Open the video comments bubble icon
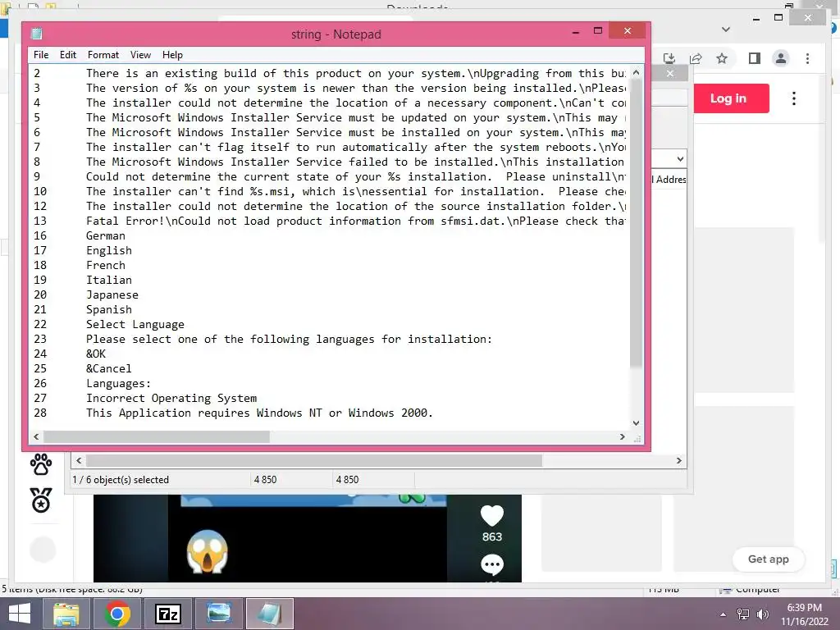The width and height of the screenshot is (840, 630). click(492, 564)
